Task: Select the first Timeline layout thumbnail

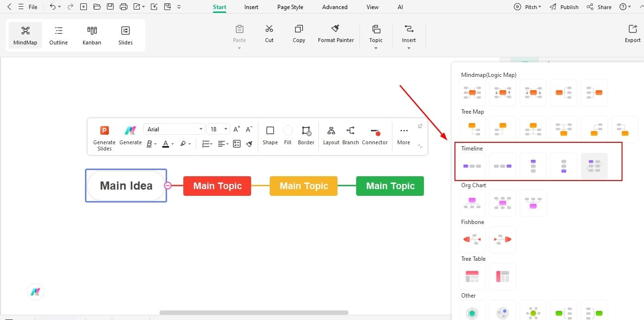Action: coord(472,165)
